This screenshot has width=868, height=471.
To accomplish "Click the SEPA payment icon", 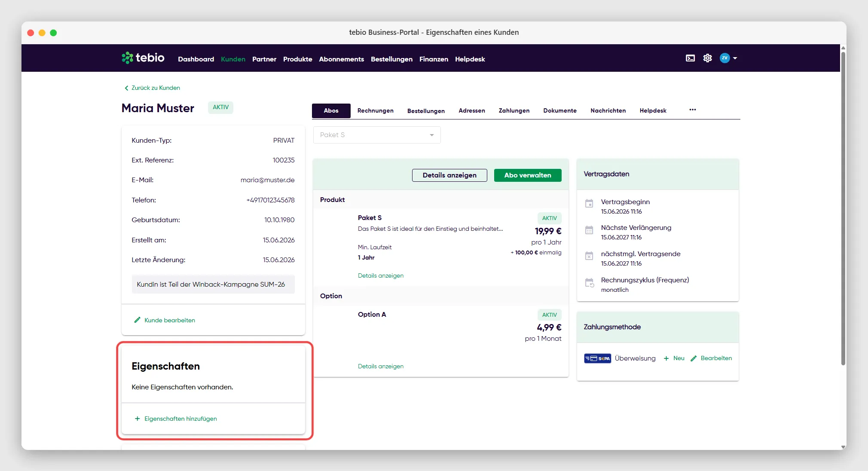I will point(597,358).
